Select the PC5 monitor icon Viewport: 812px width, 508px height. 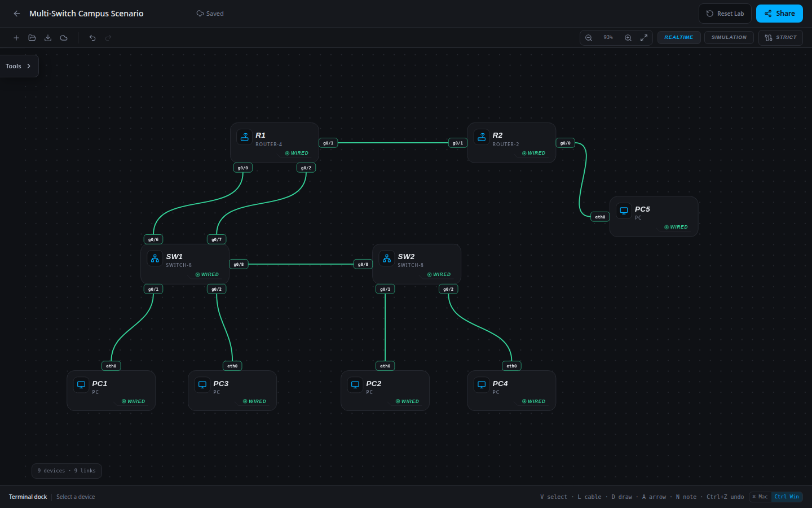coord(624,211)
